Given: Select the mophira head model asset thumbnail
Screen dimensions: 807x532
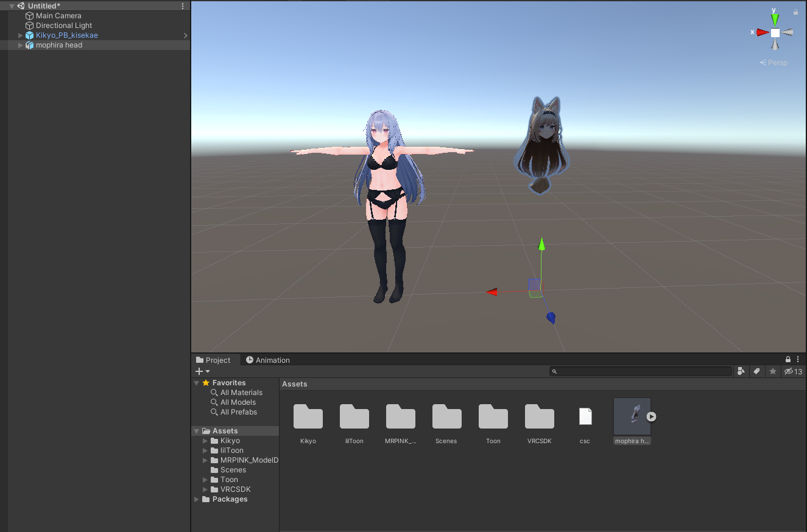Looking at the screenshot, I should pyautogui.click(x=632, y=417).
